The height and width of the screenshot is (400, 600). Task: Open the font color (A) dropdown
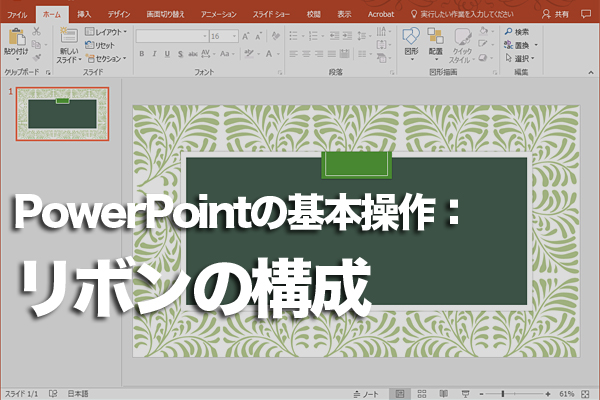pos(278,54)
